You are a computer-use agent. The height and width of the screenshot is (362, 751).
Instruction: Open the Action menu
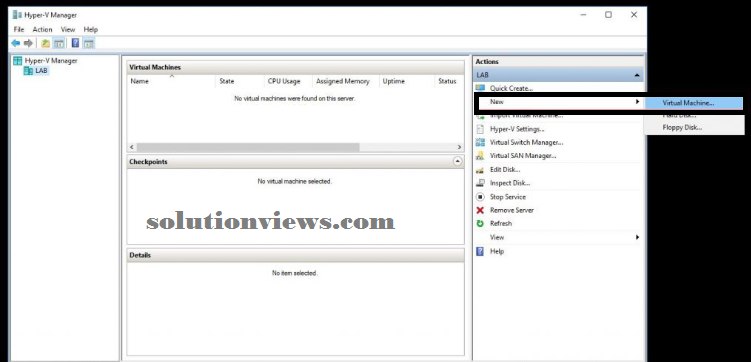click(42, 29)
